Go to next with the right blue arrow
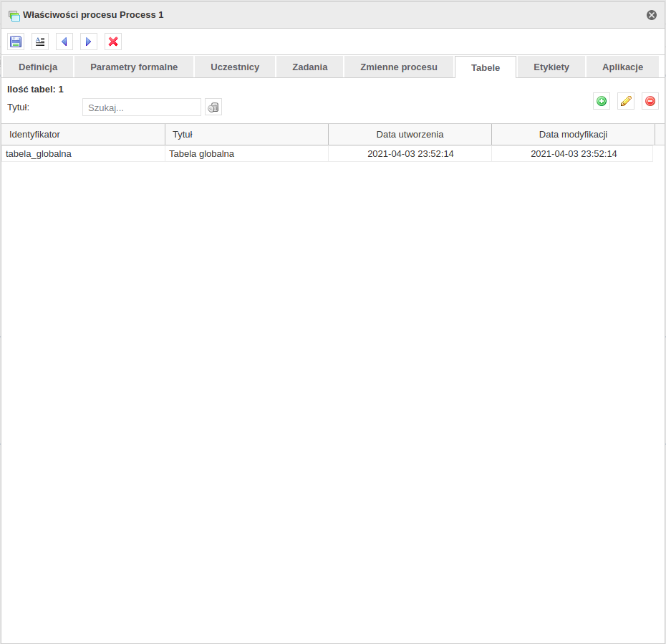 (x=89, y=42)
